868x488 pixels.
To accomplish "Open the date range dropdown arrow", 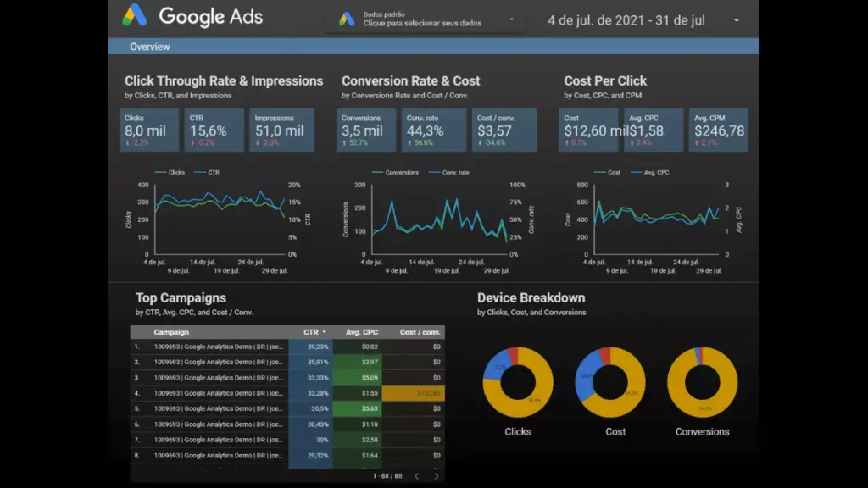I will tap(737, 20).
